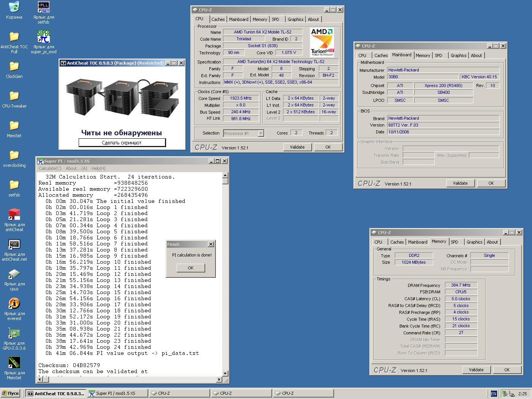
Task: Click the BIOS Version 68TT2 Ver. F.03 field
Action: (443, 125)
